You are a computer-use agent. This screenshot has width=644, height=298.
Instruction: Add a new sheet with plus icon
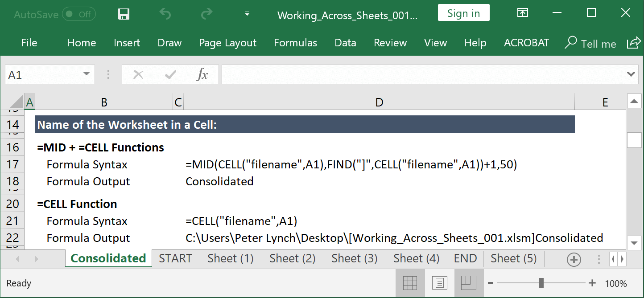click(574, 259)
